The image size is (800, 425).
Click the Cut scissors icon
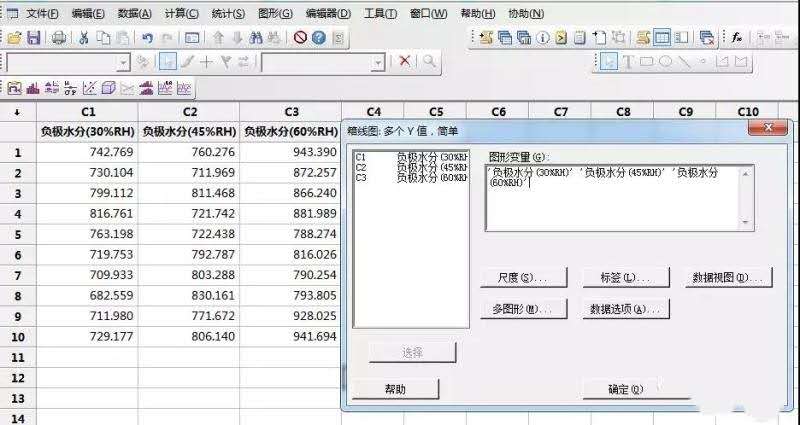84,37
